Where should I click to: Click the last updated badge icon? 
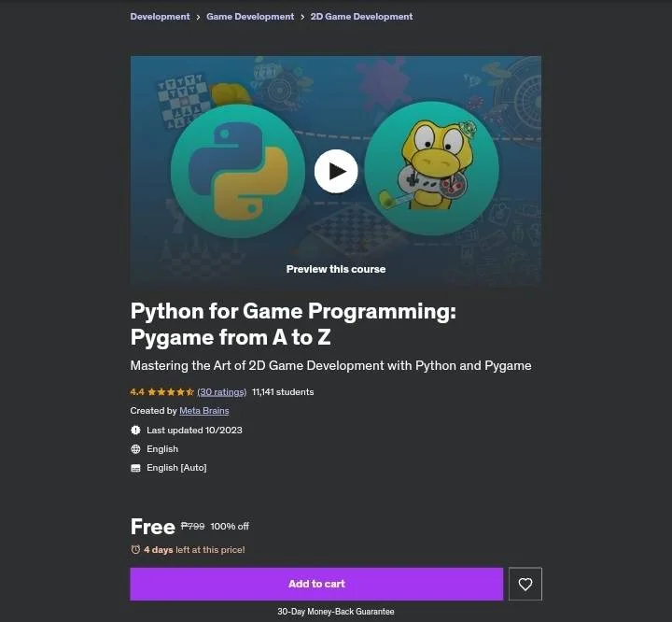(x=135, y=430)
